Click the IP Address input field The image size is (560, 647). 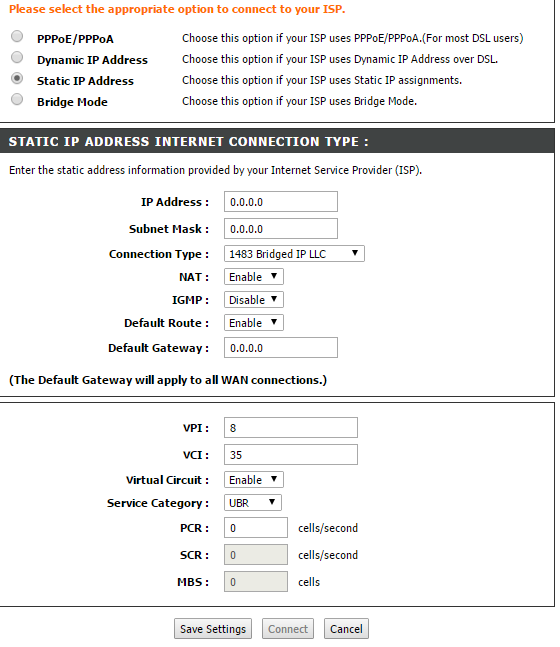(x=281, y=202)
